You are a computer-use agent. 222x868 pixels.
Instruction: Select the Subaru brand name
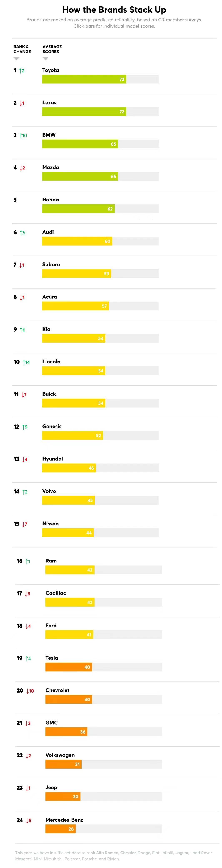[51, 265]
